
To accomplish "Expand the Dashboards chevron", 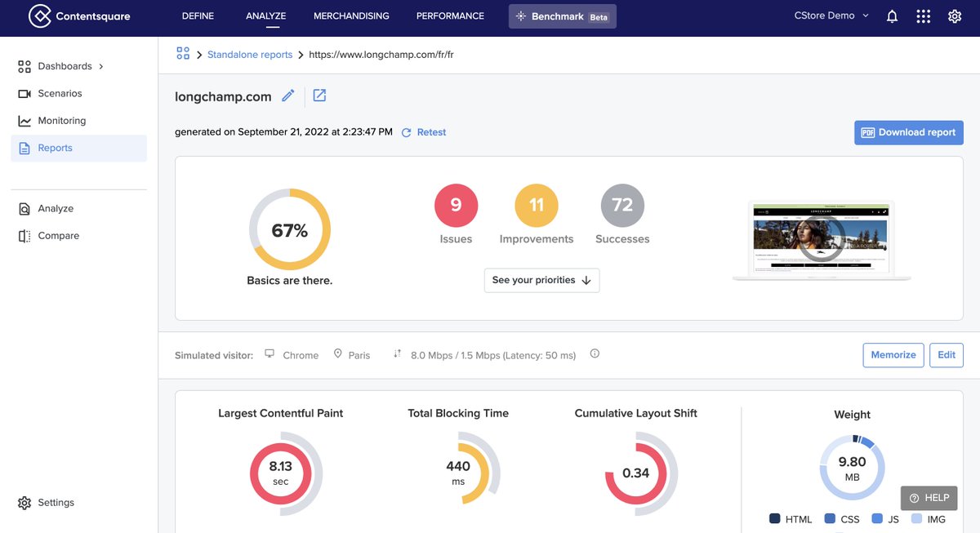I will click(101, 66).
